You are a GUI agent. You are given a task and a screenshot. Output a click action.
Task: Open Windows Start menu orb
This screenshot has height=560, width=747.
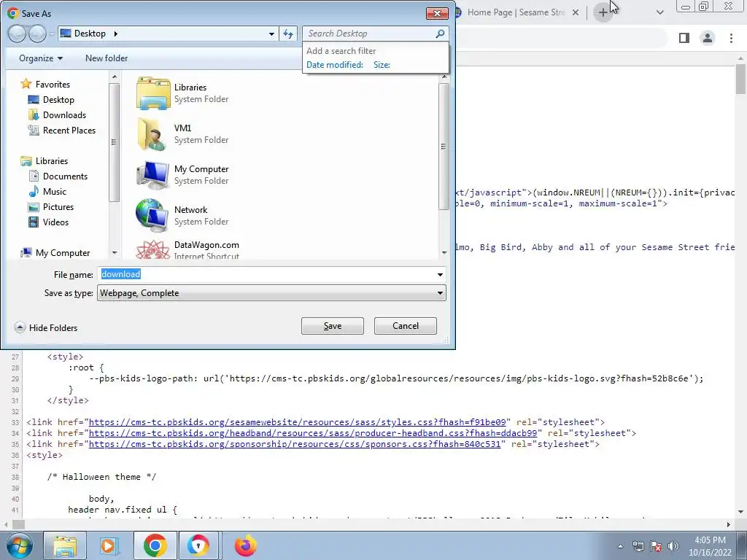point(20,545)
